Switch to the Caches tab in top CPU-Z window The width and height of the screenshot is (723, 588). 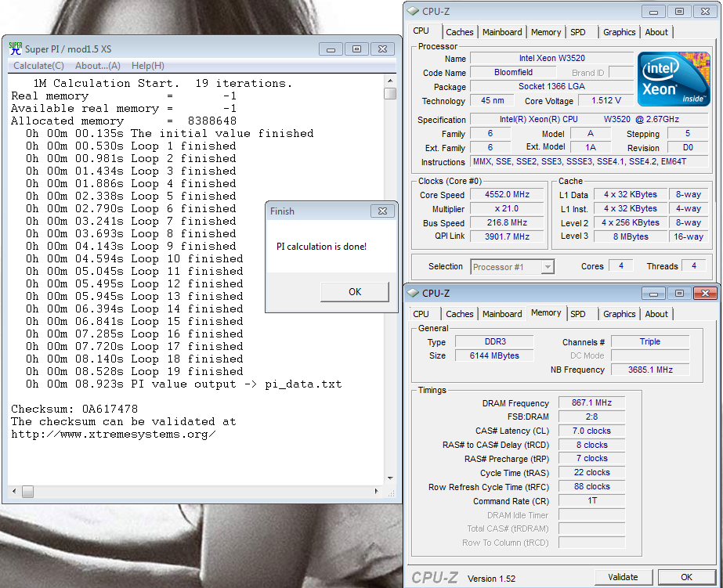coord(460,32)
